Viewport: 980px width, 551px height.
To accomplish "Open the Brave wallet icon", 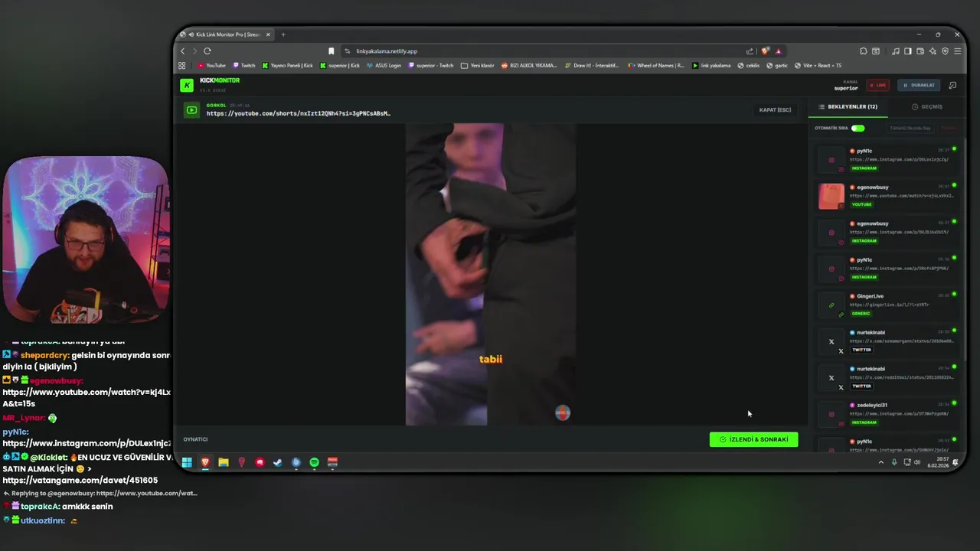I will coord(920,51).
